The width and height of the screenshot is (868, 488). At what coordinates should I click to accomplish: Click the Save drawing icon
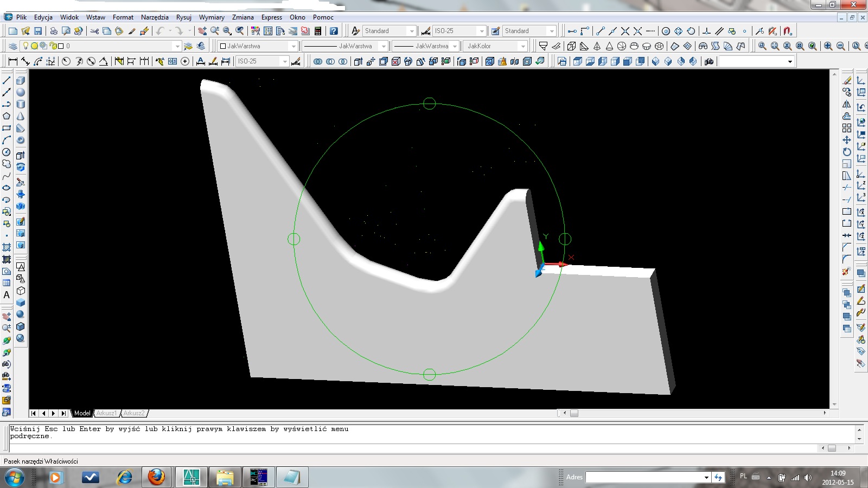coord(38,31)
